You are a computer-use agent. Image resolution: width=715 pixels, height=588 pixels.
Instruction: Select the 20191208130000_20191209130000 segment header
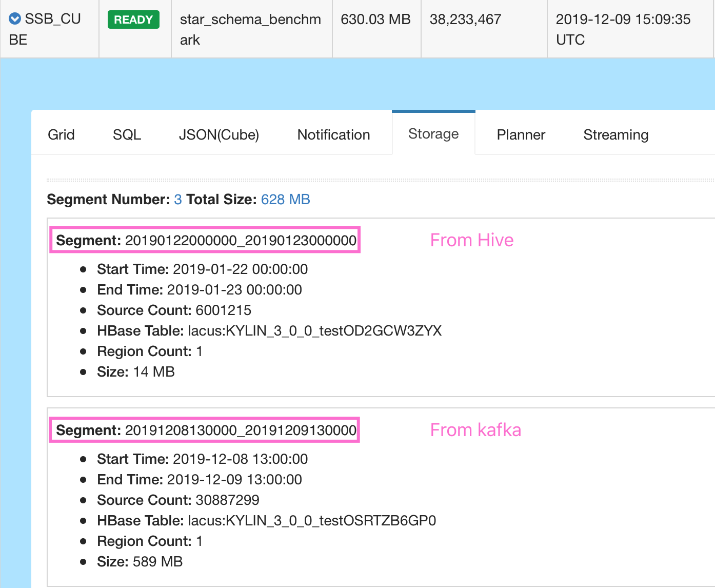point(206,430)
